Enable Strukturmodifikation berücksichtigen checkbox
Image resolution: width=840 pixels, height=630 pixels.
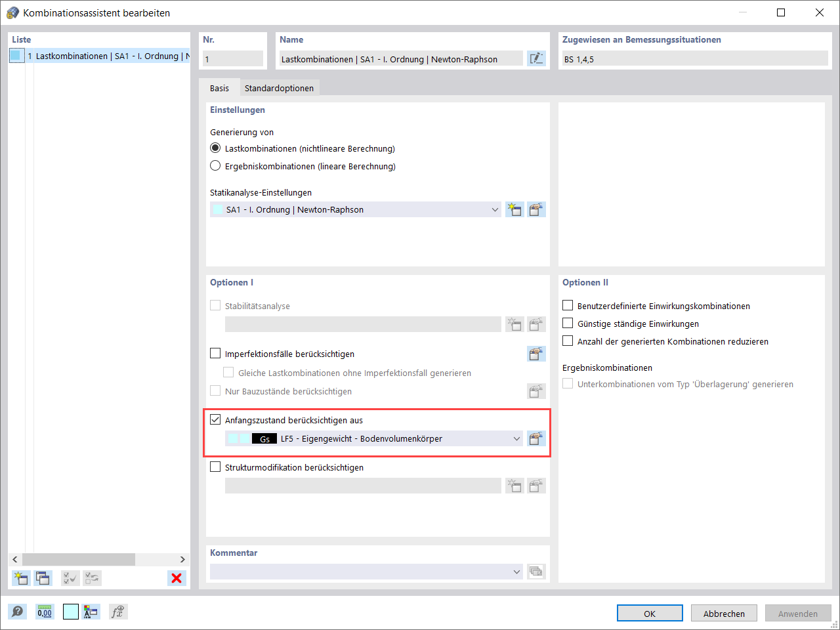215,467
